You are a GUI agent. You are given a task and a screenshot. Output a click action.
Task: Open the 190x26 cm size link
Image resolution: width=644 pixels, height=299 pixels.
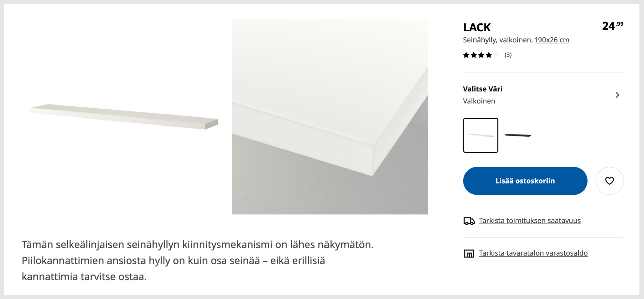[x=552, y=40]
